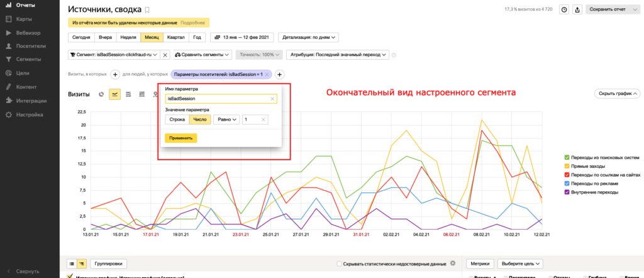The height and width of the screenshot is (278, 644).
Task: Enable hiding statistically unreliable data checkbox
Action: pos(340,264)
